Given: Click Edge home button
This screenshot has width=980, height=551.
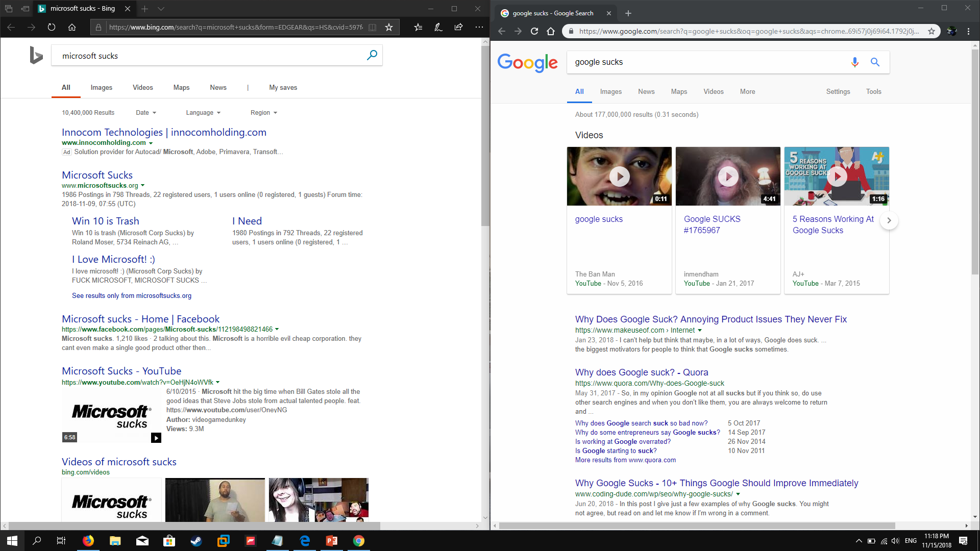Looking at the screenshot, I should point(72,27).
